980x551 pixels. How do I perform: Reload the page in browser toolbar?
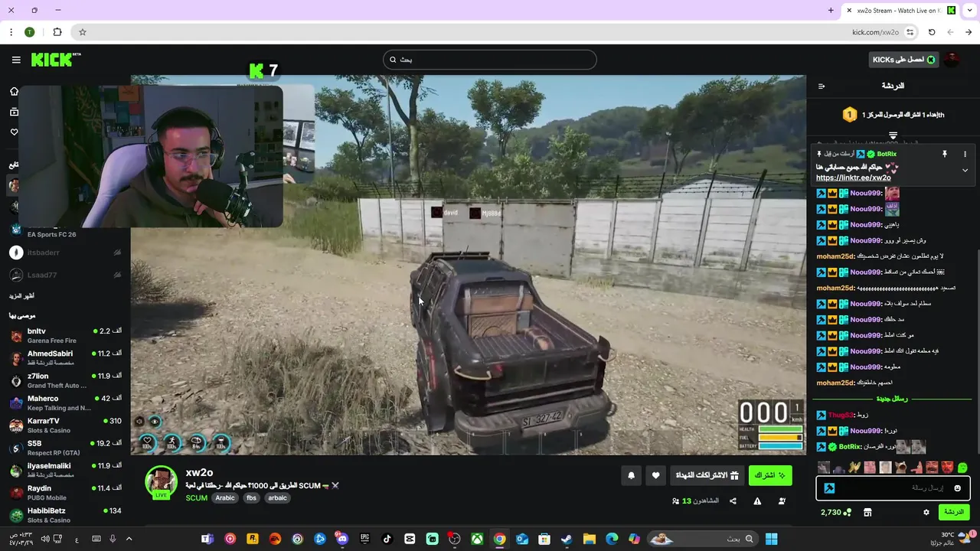tap(932, 32)
